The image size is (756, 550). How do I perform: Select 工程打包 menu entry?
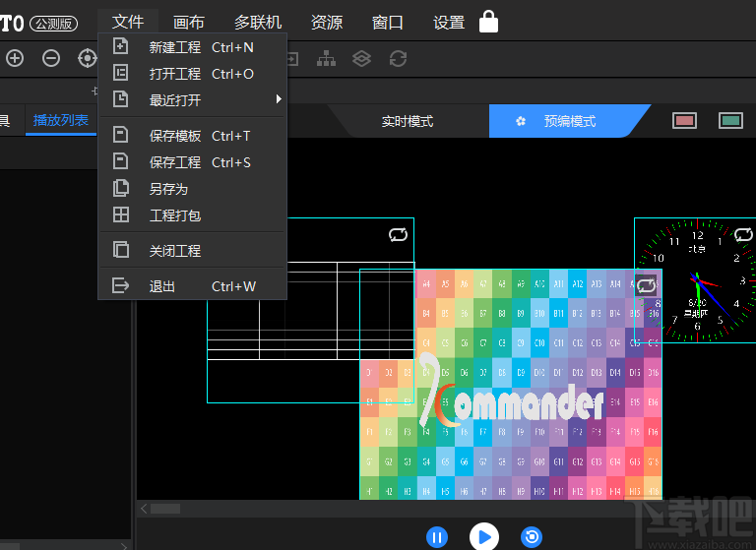(192, 215)
